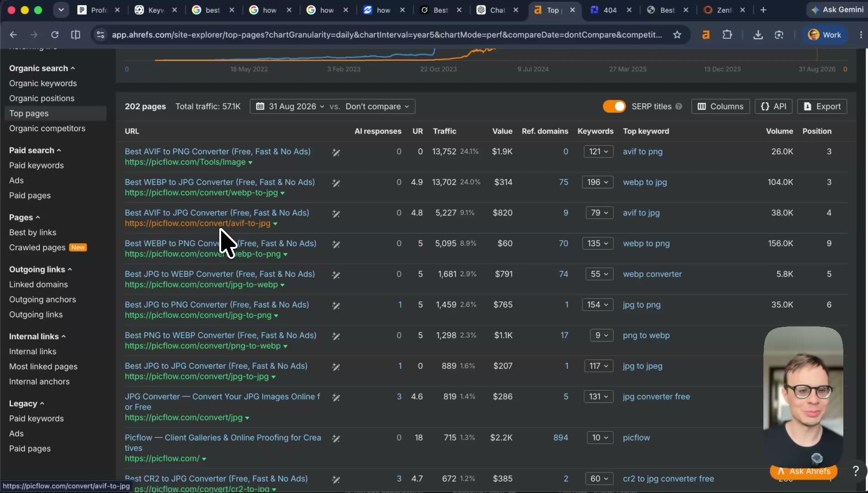Expand the 196 keywords dropdown

click(x=598, y=182)
